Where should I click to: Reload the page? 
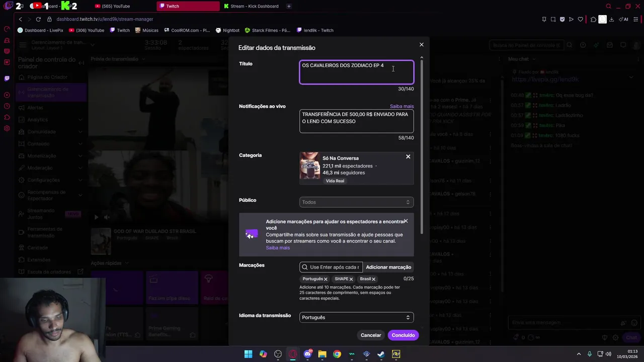tap(38, 19)
